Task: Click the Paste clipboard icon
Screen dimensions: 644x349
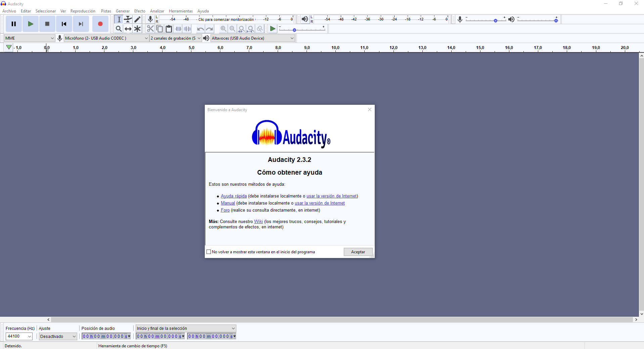Action: pos(169,29)
